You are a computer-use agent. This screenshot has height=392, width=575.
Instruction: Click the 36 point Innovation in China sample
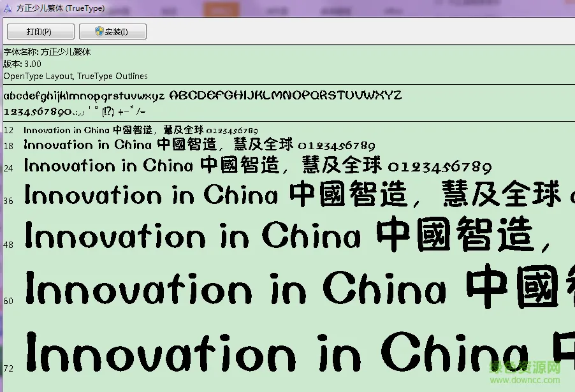tap(299, 194)
